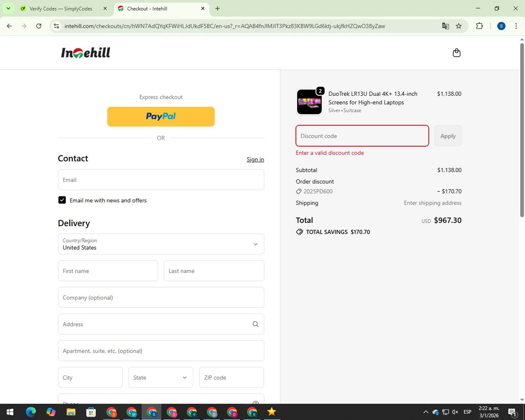Click the network icon in system tray
Viewport: 525px width, 420px height.
pyautogui.click(x=445, y=412)
